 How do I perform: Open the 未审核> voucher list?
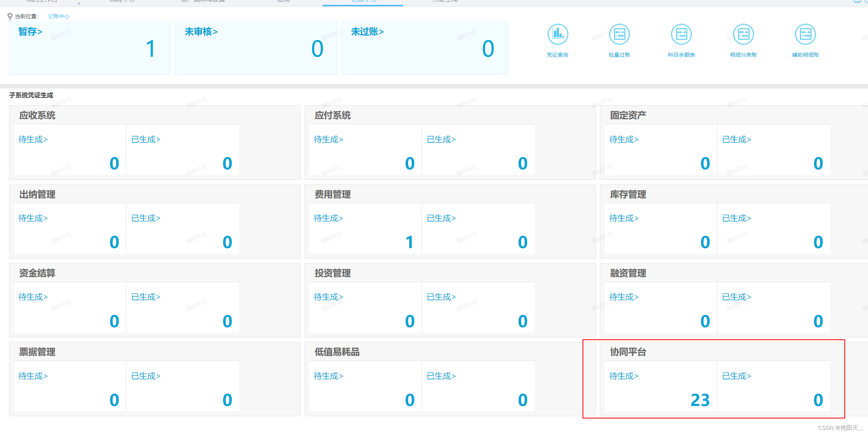point(201,32)
